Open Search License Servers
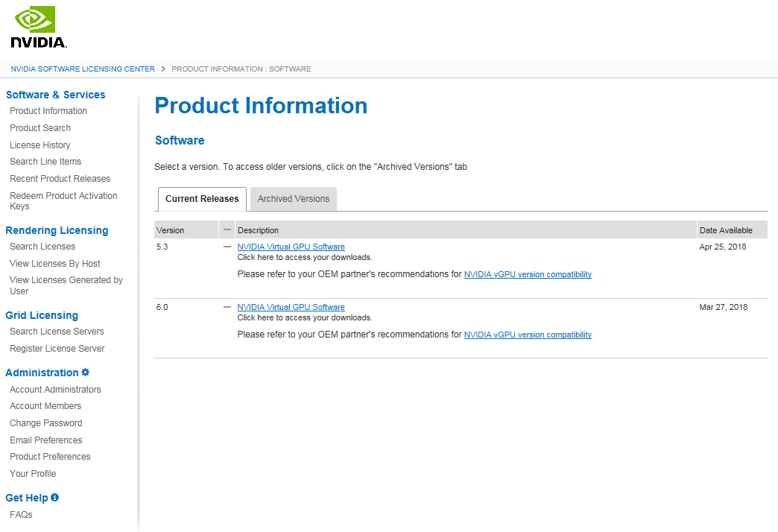 57,332
